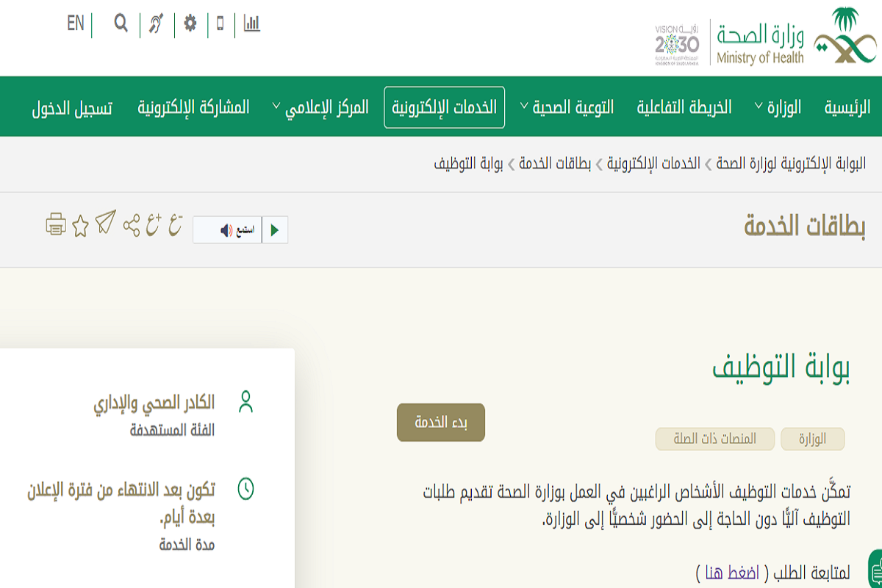Open the settings gear icon
Viewport: 882px width, 588px height.
(190, 24)
